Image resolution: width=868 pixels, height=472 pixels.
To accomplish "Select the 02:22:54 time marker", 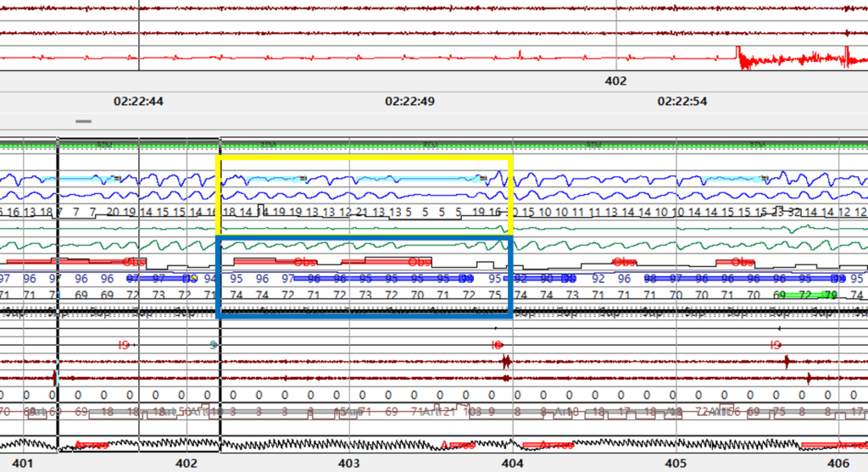I will 682,101.
